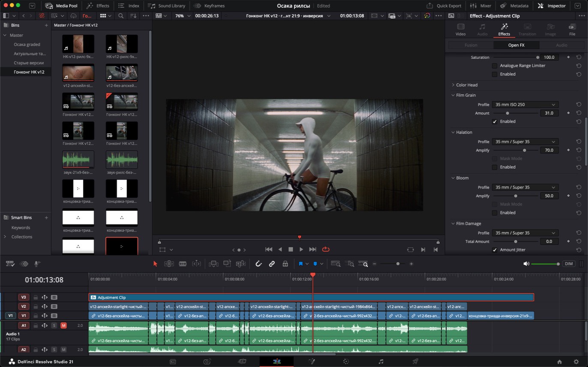Select the Старые версии bin
Viewport: 588px width, 367px height.
pyautogui.click(x=29, y=63)
